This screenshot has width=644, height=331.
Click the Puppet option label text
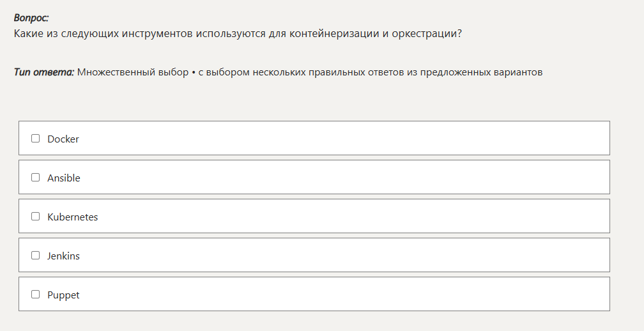(x=63, y=295)
